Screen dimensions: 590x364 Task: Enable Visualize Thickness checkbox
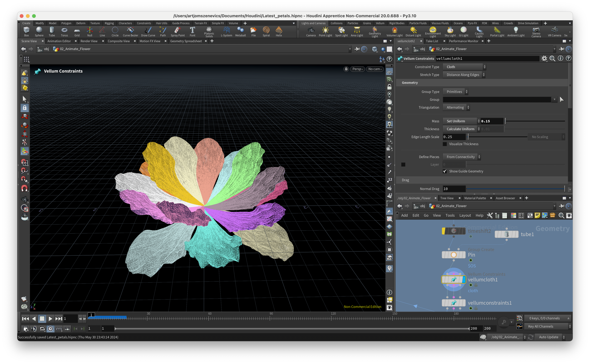(445, 144)
